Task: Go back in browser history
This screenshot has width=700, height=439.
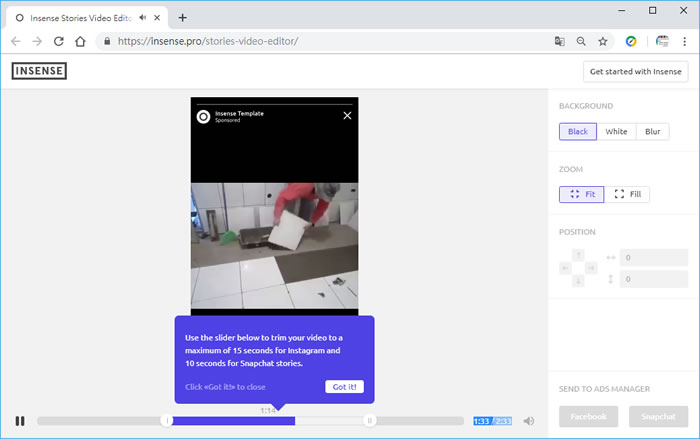Action: click(16, 42)
